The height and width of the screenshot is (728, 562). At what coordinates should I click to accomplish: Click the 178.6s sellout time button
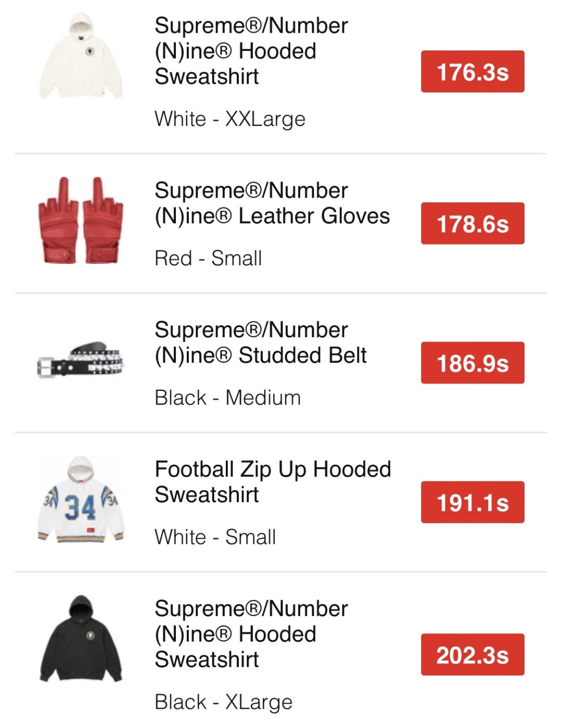[472, 224]
